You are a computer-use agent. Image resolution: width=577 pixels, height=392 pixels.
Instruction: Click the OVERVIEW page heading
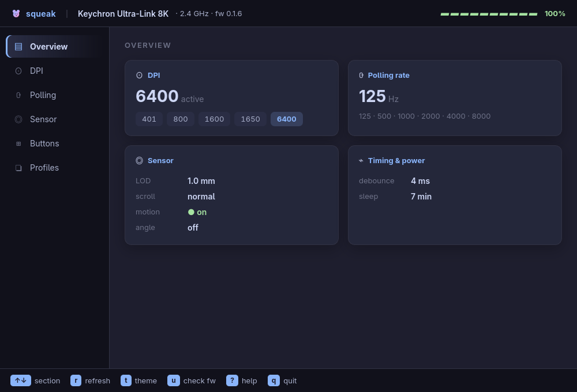pos(148,45)
